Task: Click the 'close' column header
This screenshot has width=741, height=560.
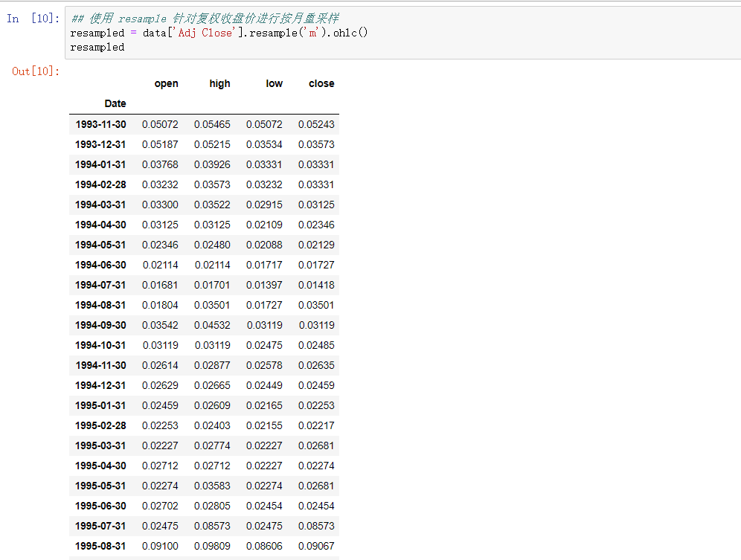Action: coord(321,83)
